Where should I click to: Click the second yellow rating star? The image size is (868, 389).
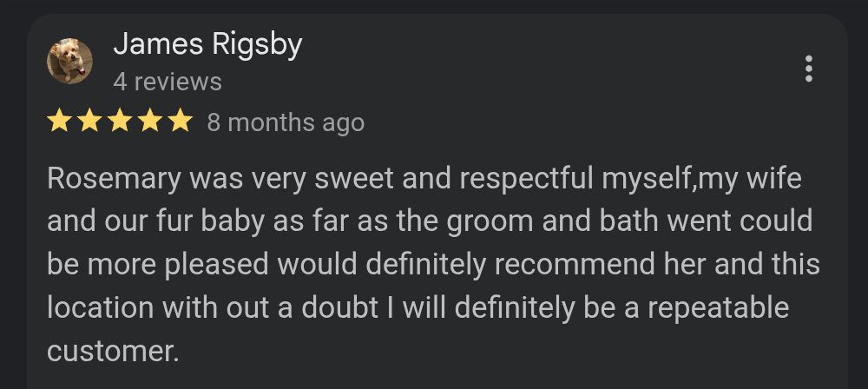click(89, 122)
